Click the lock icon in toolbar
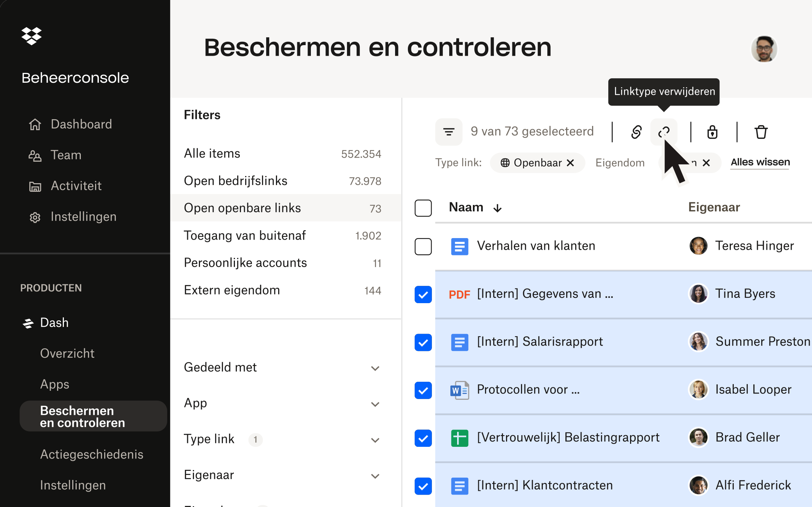The width and height of the screenshot is (812, 507). [x=712, y=132]
